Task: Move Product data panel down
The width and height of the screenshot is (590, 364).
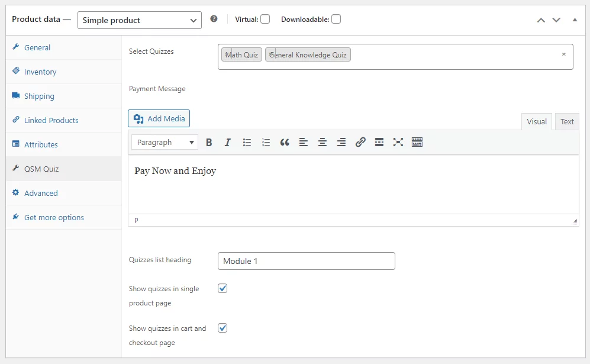Action: 556,20
